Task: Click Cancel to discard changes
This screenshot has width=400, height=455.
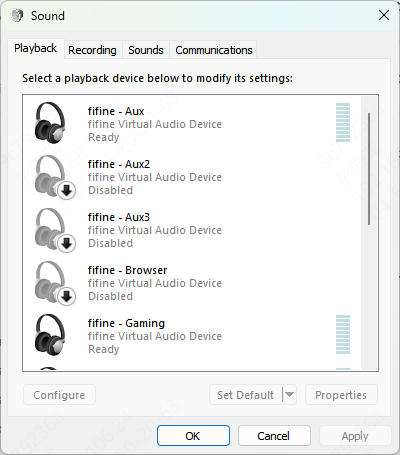Action: click(274, 436)
